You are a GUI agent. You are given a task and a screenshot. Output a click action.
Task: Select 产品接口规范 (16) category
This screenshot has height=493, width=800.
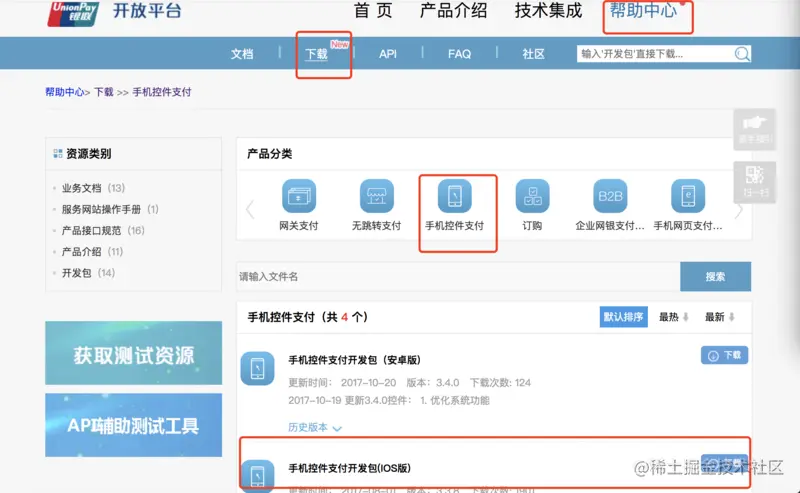103,231
